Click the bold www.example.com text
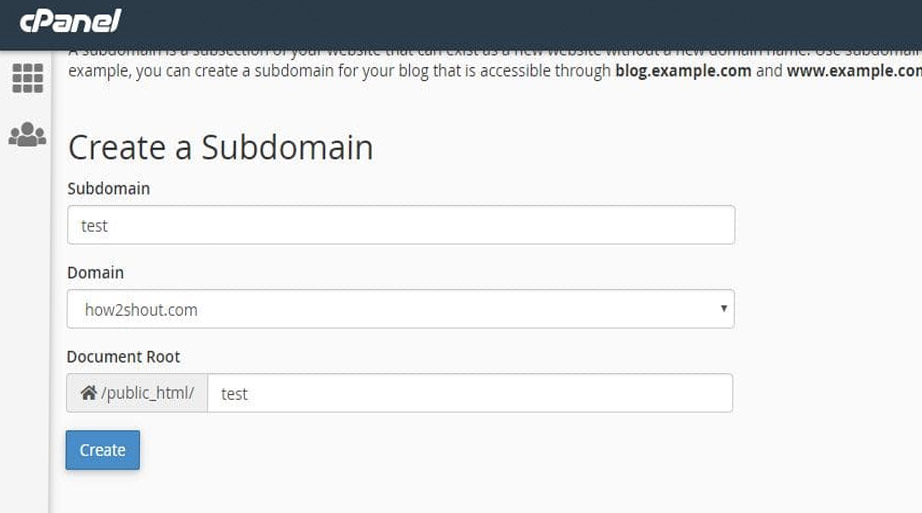922x513 pixels. pyautogui.click(x=853, y=71)
